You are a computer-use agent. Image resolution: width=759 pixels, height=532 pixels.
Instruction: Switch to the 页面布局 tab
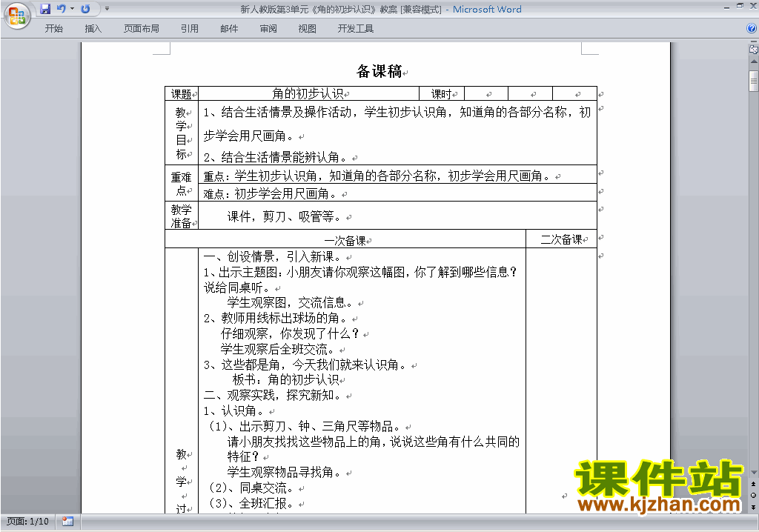coord(142,29)
